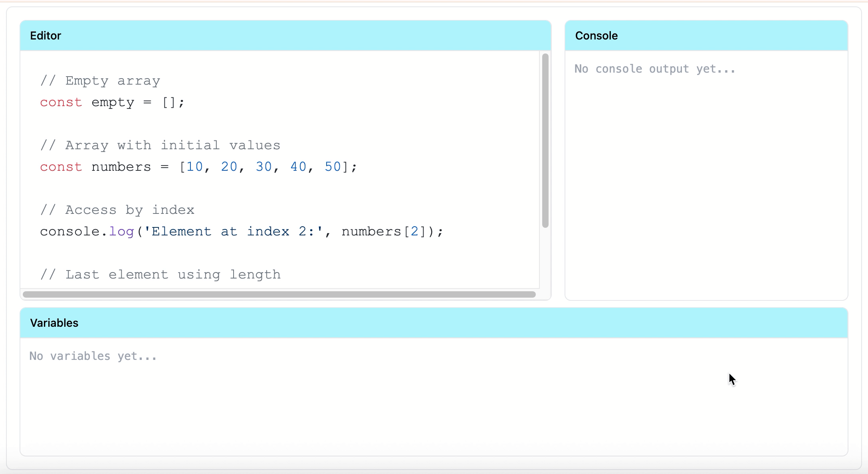Click the number 10 in numbers array
868x474 pixels.
pos(194,167)
